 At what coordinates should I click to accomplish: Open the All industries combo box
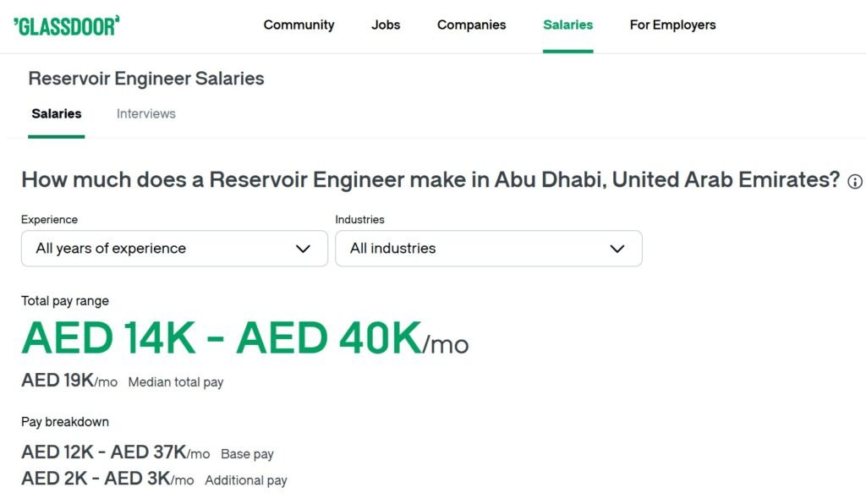point(489,249)
